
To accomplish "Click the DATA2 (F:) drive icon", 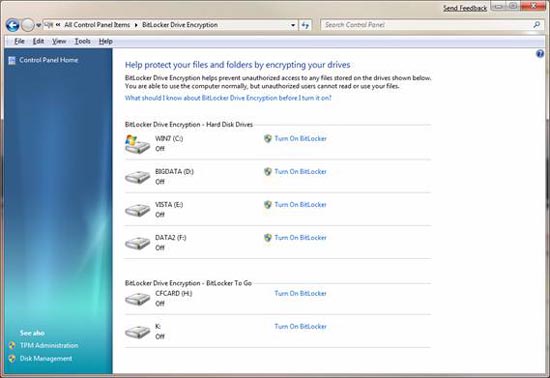I will click(138, 243).
